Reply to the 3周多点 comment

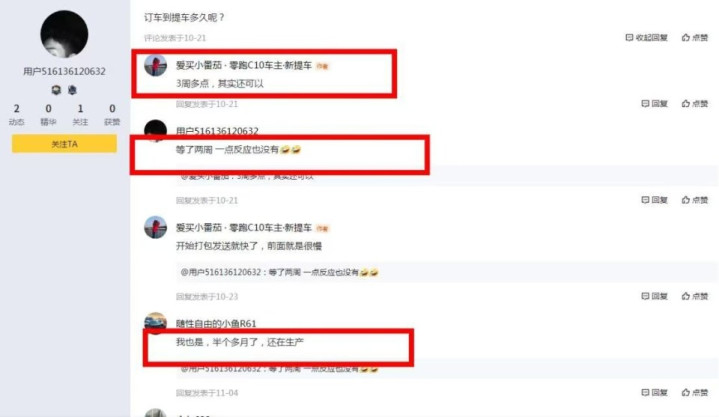654,103
